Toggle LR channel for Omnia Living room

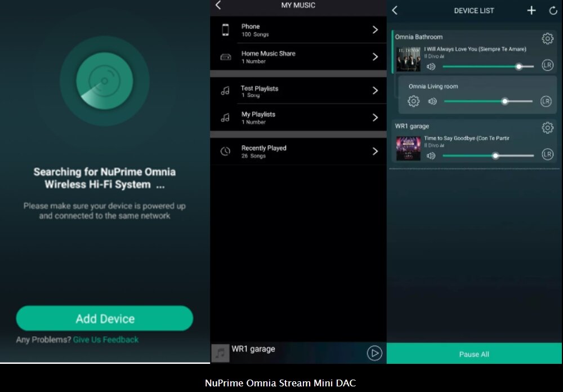[x=546, y=101]
